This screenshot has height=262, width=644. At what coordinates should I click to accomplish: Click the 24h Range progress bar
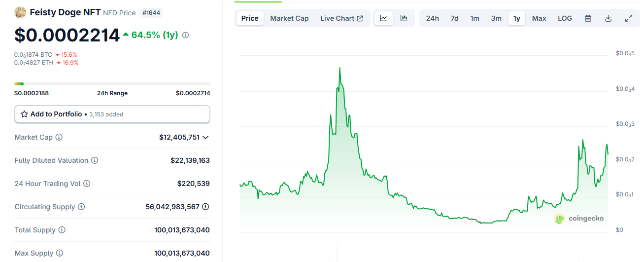point(112,84)
